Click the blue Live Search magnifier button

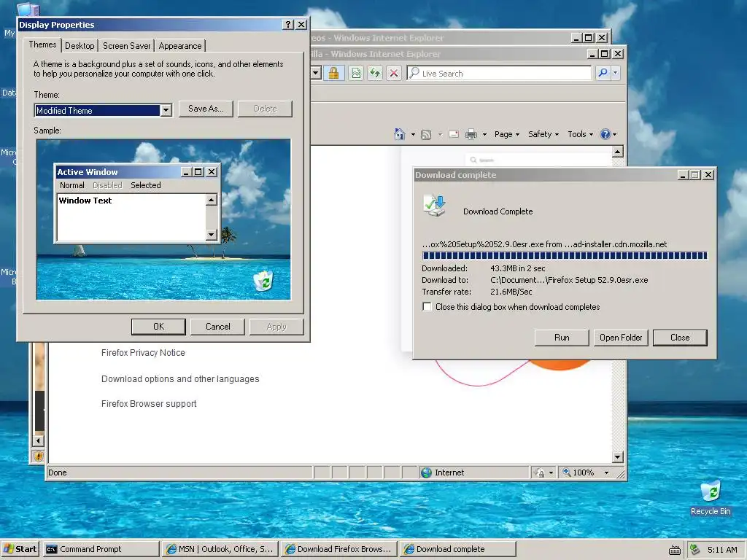[603, 73]
